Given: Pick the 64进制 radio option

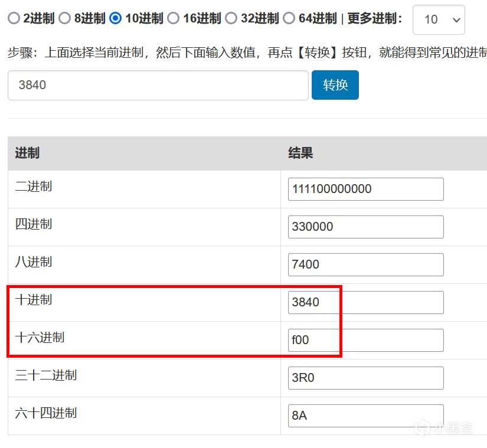Looking at the screenshot, I should [289, 19].
